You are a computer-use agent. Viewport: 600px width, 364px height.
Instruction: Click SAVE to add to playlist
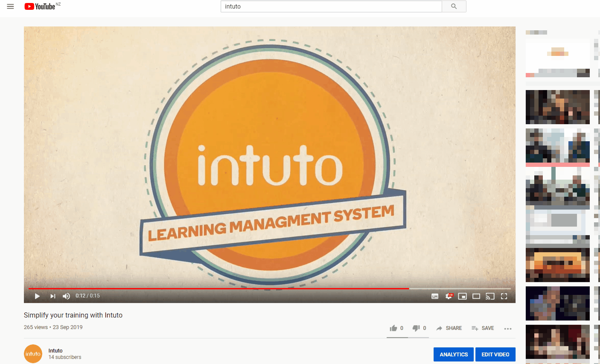pos(483,328)
